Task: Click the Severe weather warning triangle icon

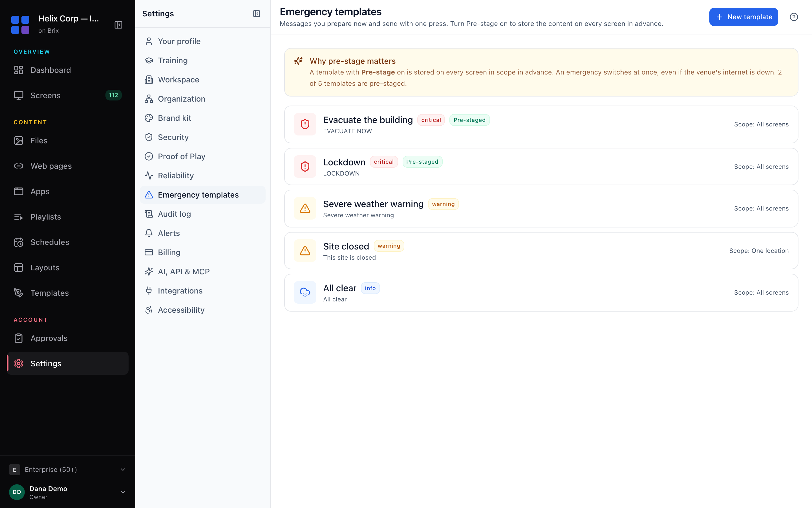Action: pos(305,208)
